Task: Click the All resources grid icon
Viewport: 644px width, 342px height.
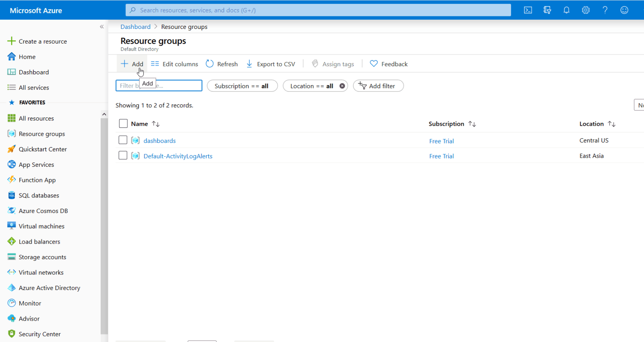Action: (11, 118)
